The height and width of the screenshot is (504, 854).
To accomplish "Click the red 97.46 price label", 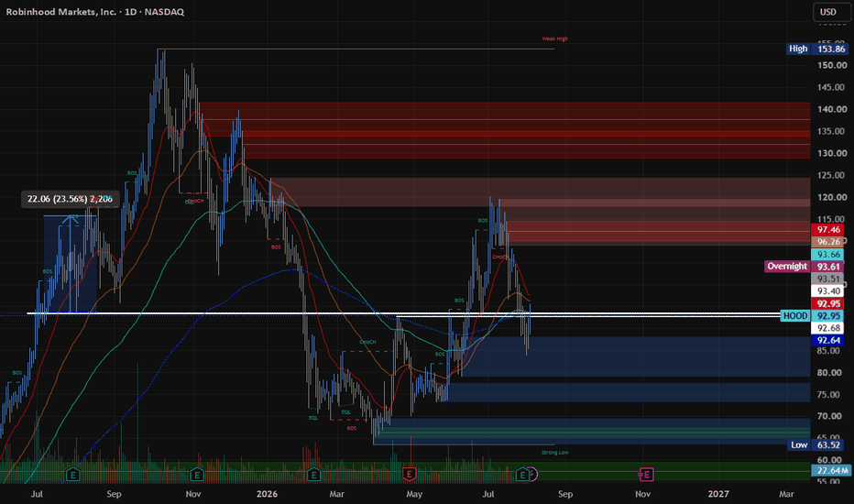I will [x=828, y=230].
